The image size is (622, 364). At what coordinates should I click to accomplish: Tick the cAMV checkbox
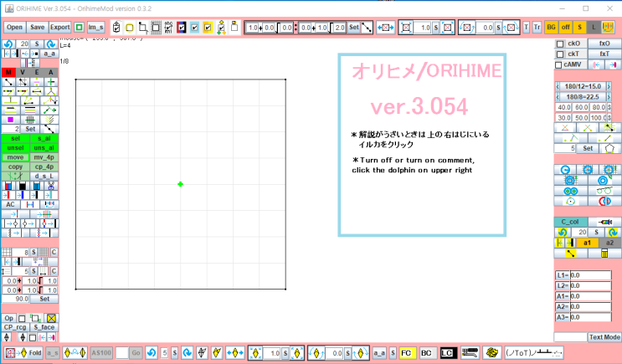click(x=558, y=64)
